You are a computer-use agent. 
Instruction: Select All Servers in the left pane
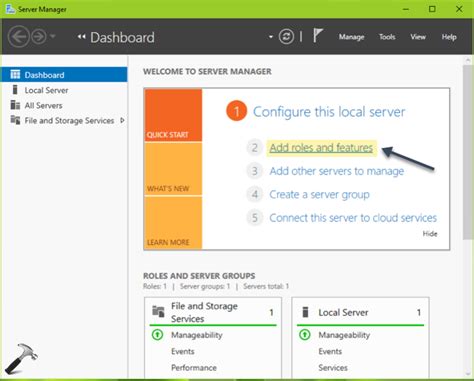(64, 105)
